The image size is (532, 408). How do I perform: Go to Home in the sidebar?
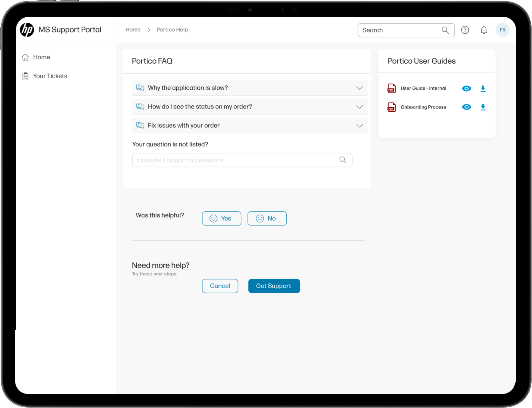tap(42, 57)
